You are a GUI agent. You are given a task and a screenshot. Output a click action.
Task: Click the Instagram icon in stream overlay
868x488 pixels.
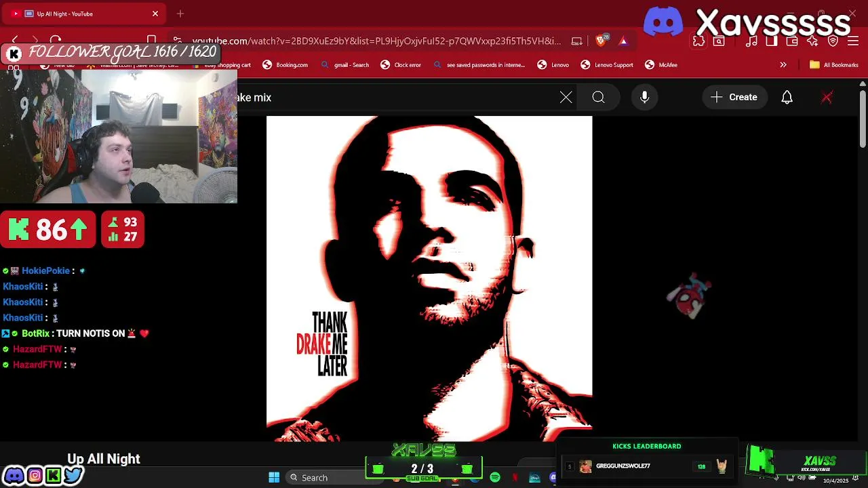tap(34, 476)
